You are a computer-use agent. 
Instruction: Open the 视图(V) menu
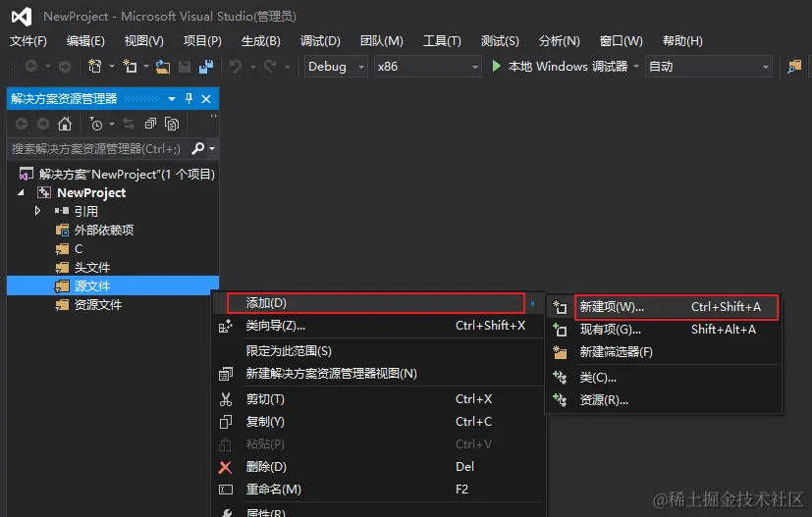click(144, 41)
